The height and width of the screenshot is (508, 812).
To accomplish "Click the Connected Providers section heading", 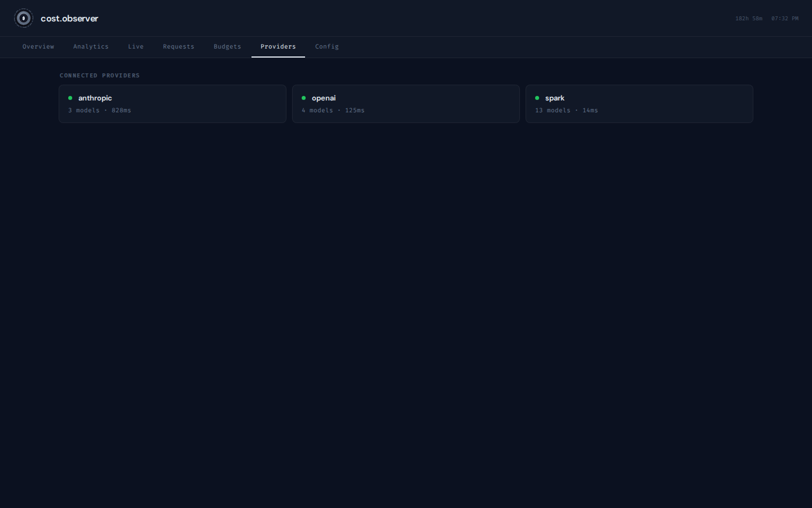I will (100, 76).
